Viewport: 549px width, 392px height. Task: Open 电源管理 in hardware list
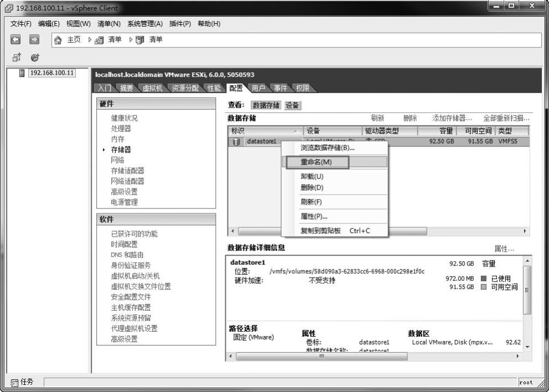[x=125, y=202]
